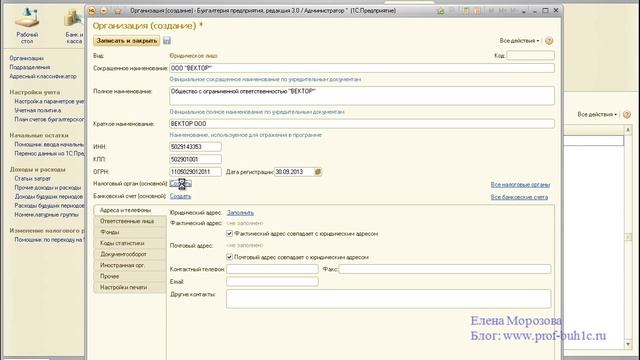The height and width of the screenshot is (360, 640).
Task: Click the Краткое наименование field
Action: click(362, 124)
